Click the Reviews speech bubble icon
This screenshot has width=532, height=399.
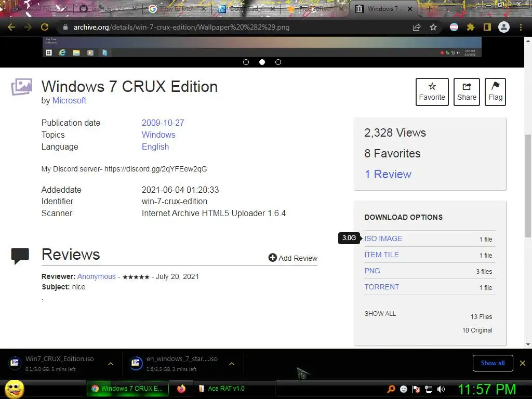pos(20,256)
